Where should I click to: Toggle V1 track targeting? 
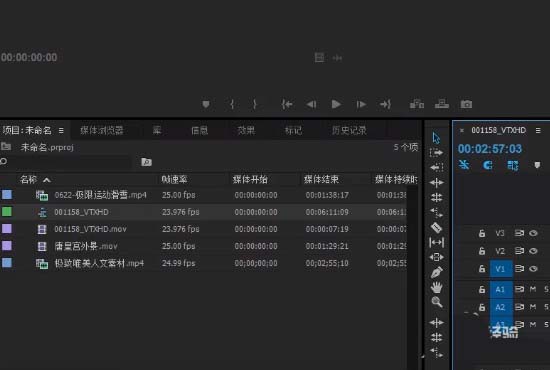click(500, 269)
